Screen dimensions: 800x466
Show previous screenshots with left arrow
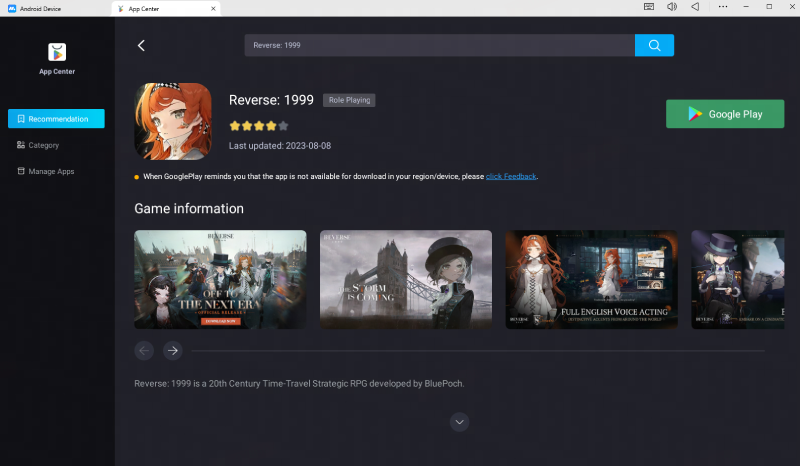click(144, 351)
